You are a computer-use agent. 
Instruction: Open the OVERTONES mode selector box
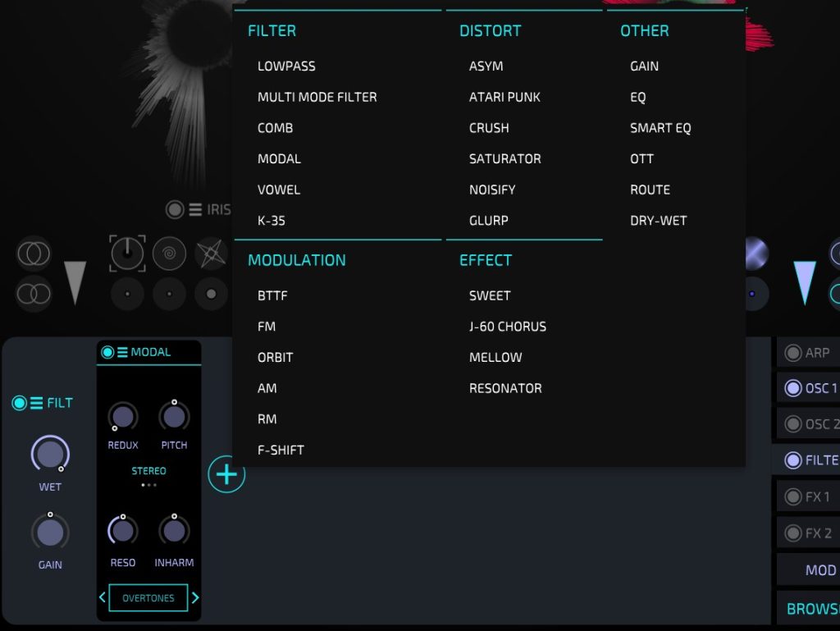point(148,598)
